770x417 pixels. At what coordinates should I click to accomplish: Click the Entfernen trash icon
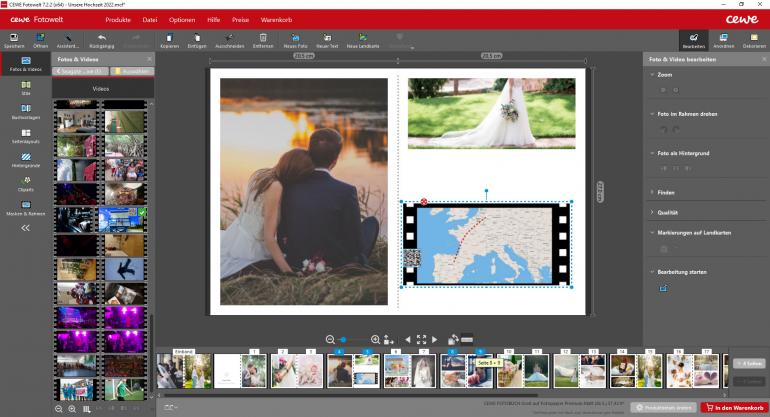pyautogui.click(x=263, y=40)
